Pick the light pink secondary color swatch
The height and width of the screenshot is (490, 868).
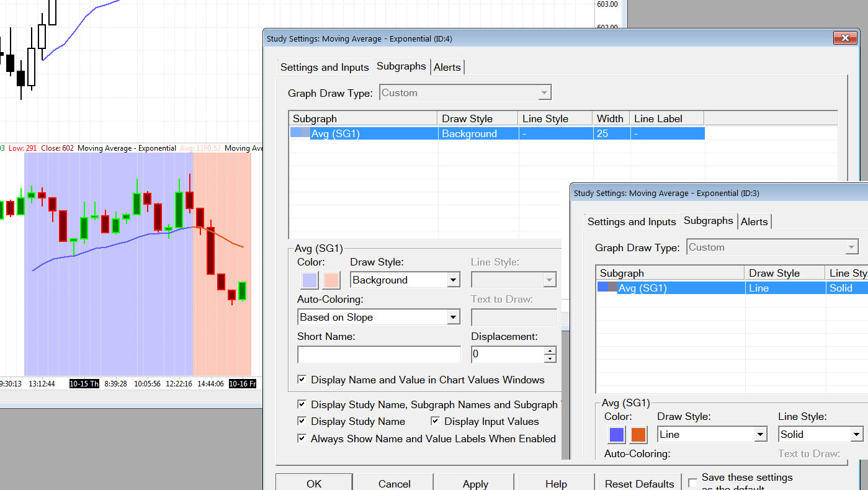(x=332, y=280)
